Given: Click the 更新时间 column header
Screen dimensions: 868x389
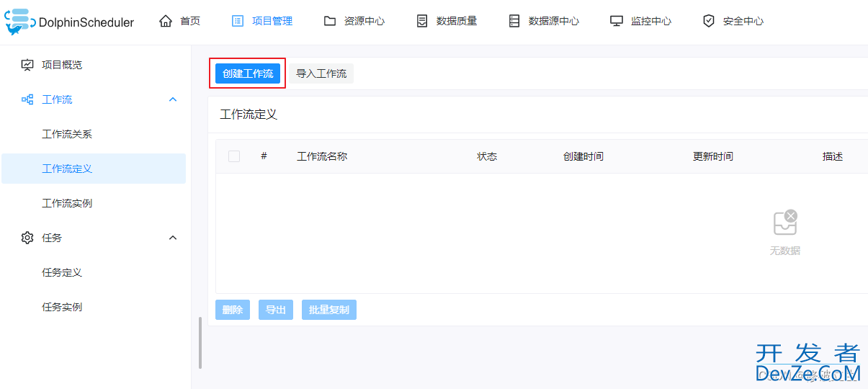Looking at the screenshot, I should (x=713, y=156).
